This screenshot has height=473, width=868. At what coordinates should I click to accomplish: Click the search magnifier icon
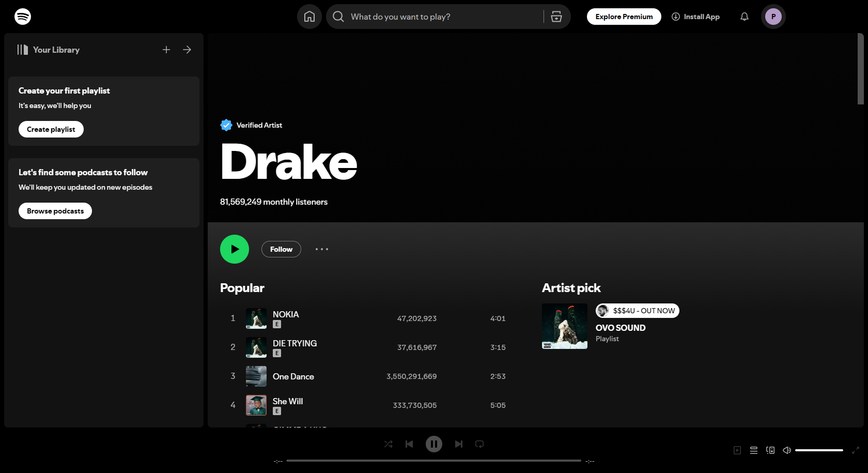point(338,17)
